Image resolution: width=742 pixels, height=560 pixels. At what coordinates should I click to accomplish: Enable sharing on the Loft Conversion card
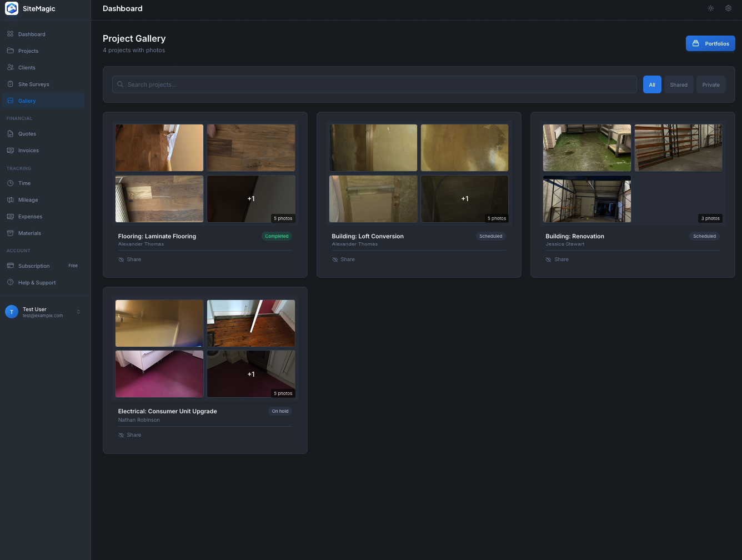click(343, 259)
